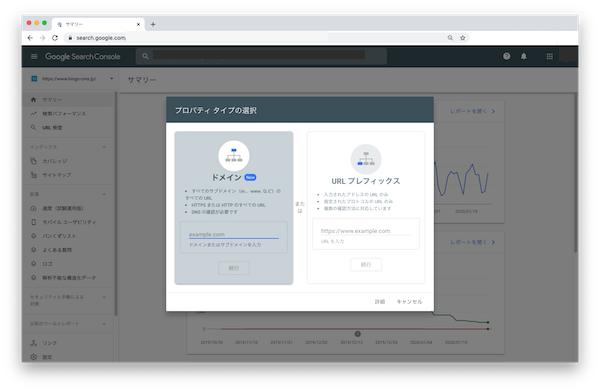The image size is (600, 391).
Task: Open the help question mark icon
Action: click(x=506, y=56)
